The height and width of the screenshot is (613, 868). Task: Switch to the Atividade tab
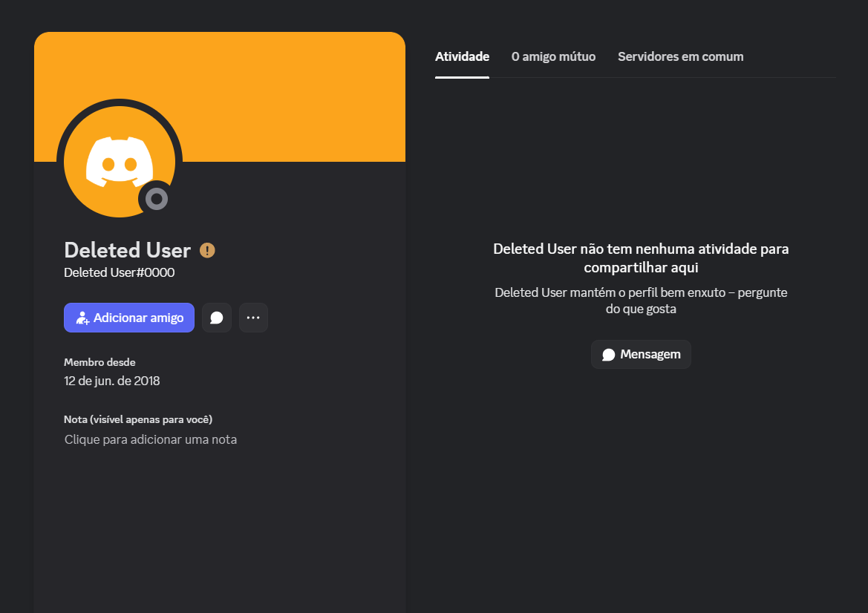(463, 56)
